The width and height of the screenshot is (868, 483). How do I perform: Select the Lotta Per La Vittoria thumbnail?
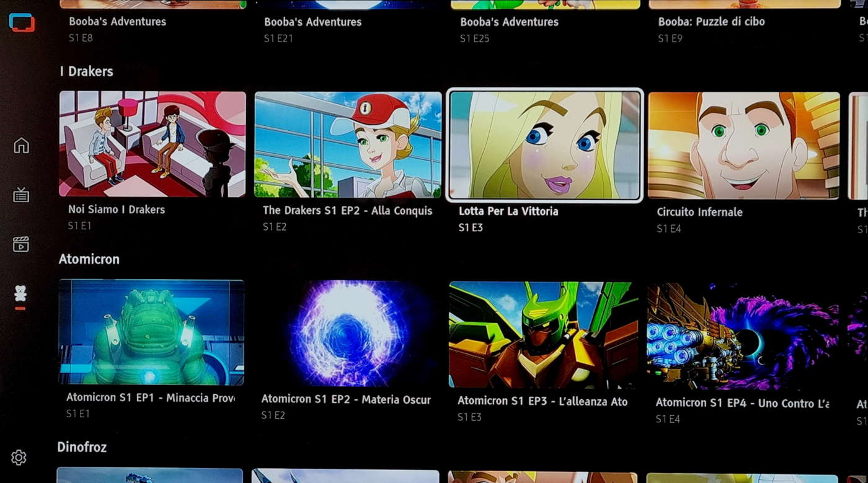pyautogui.click(x=545, y=145)
